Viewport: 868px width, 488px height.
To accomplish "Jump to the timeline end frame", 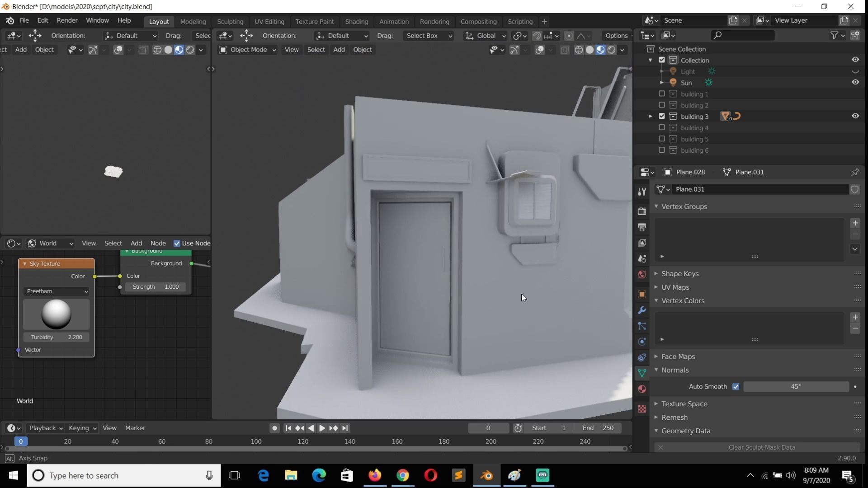I will coord(345,428).
